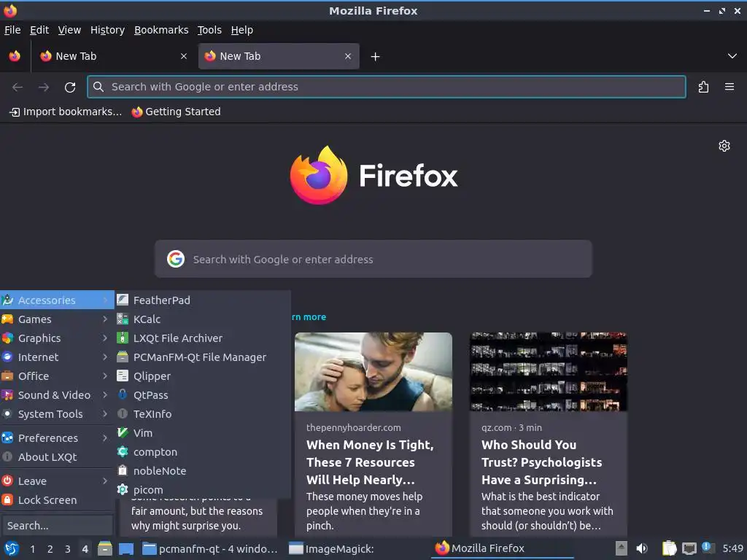Activate ImageMagick taskbar window

tap(357, 549)
